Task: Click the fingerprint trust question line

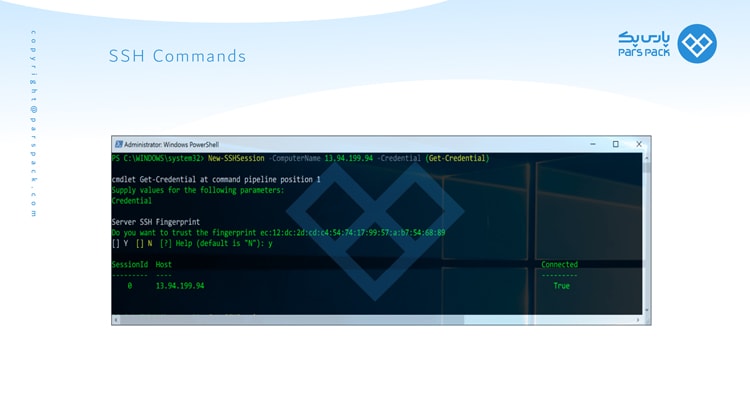Action: click(x=278, y=233)
